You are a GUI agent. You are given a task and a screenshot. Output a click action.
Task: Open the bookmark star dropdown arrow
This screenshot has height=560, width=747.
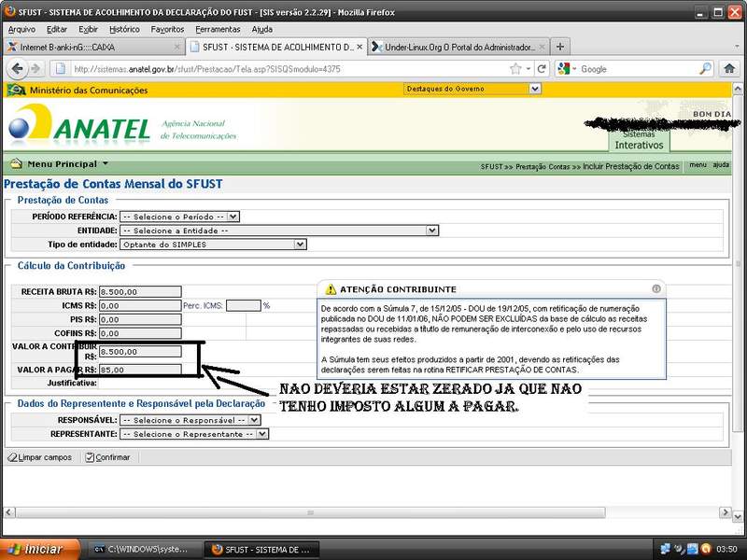(x=529, y=69)
